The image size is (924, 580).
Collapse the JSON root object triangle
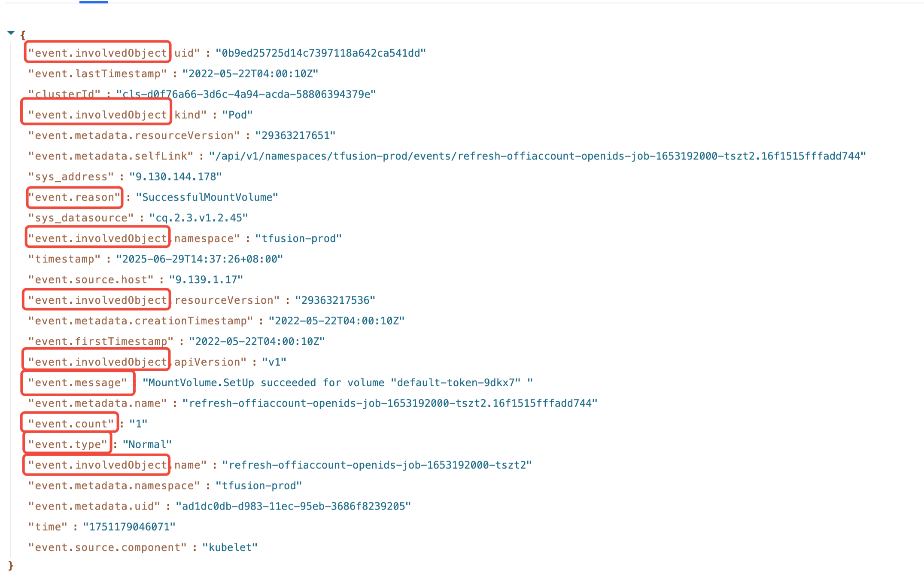pos(11,33)
